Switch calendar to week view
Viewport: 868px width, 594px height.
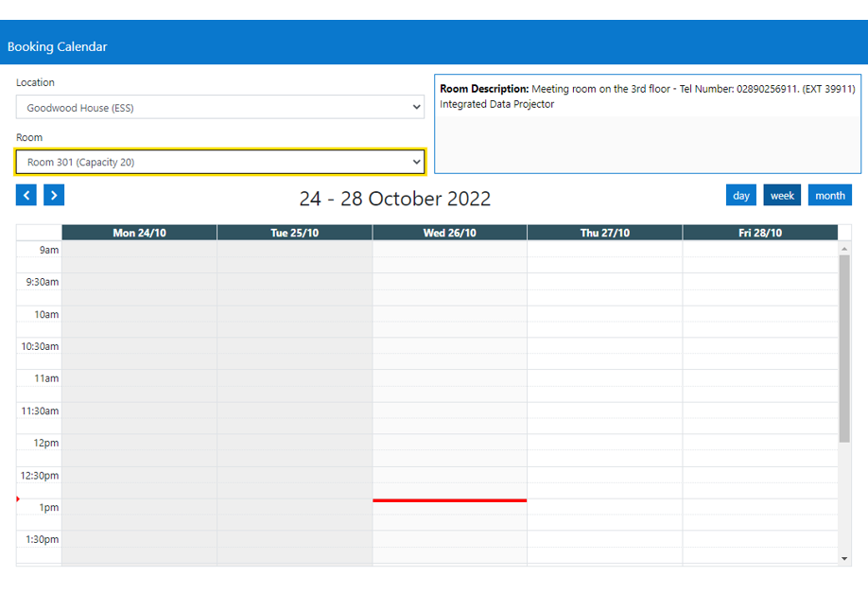pos(782,196)
